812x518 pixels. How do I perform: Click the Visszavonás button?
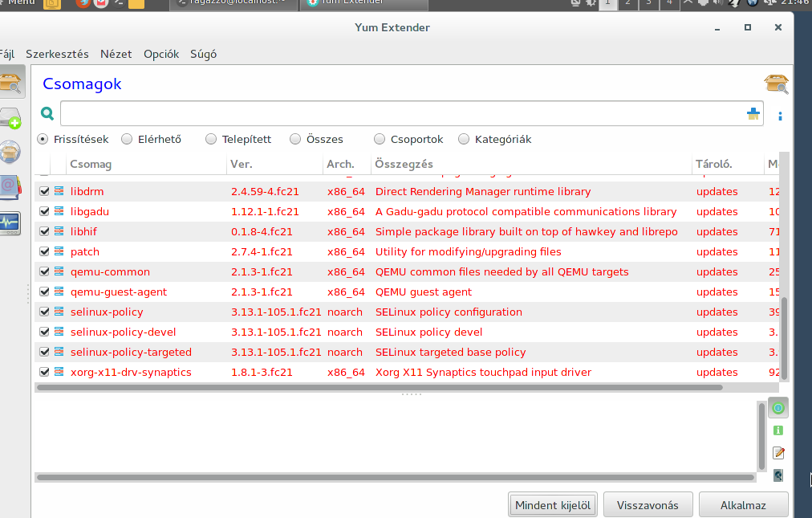click(x=648, y=505)
